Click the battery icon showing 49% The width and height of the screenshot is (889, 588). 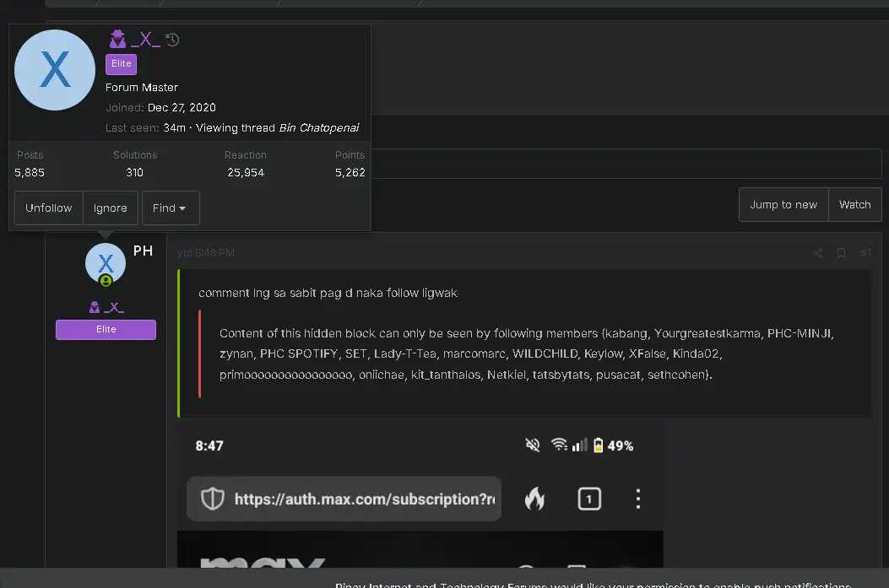click(x=598, y=445)
